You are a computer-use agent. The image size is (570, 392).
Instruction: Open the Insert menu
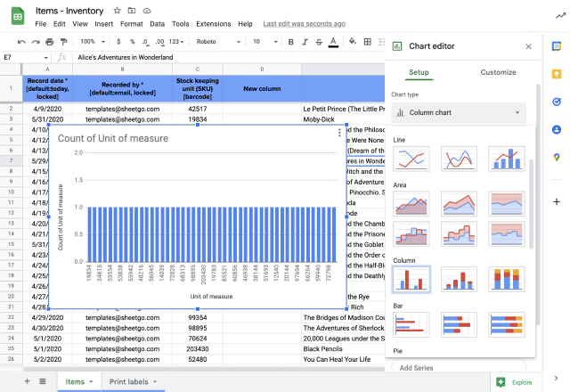[104, 24]
